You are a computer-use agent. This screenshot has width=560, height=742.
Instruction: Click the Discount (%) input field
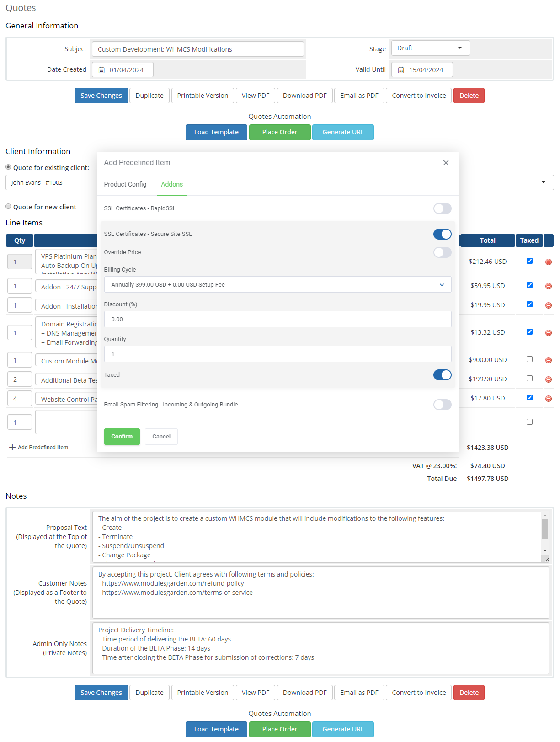coord(277,319)
